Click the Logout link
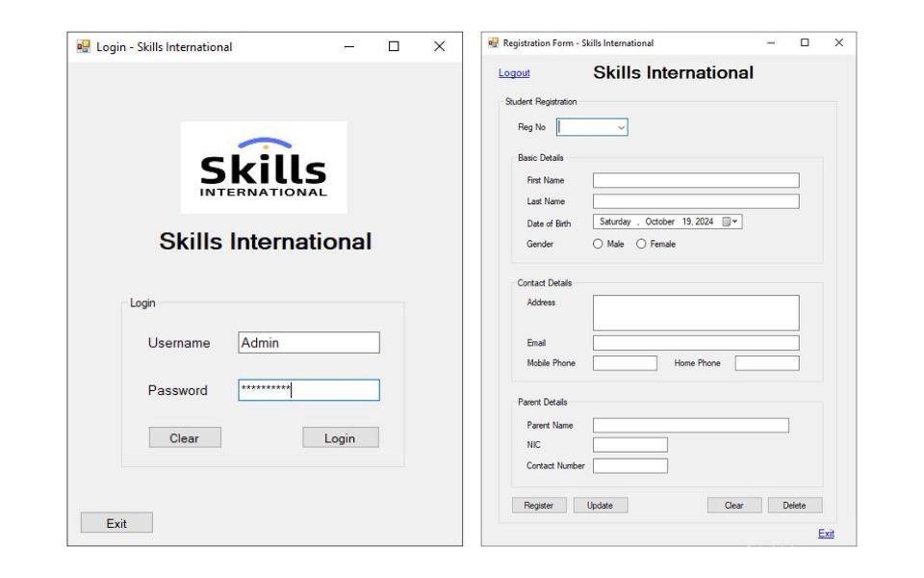Viewport: 924px width, 578px height. tap(513, 73)
